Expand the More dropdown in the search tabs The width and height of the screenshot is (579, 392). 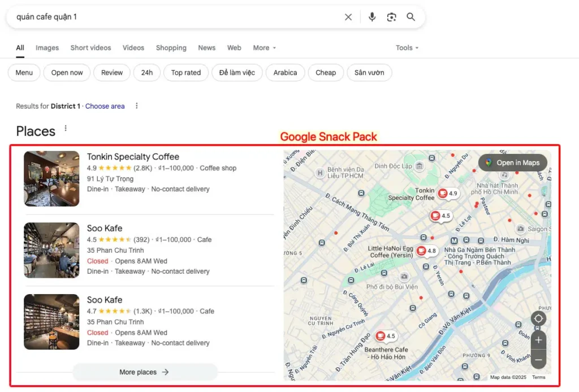[265, 48]
